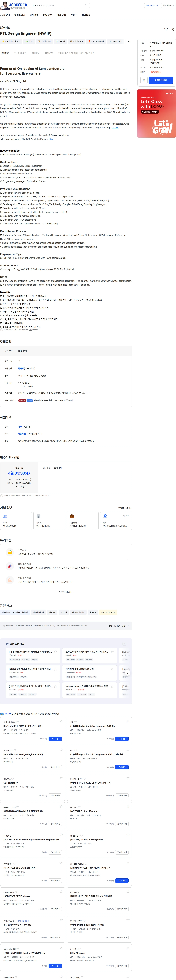
Task: Star the [판교 사옥] SoC Design Engineer posting
Action: coord(61,749)
